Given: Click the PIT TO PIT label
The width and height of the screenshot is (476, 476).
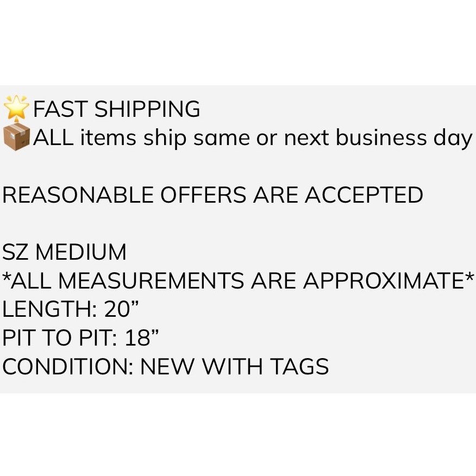Looking at the screenshot, I should (x=60, y=338).
